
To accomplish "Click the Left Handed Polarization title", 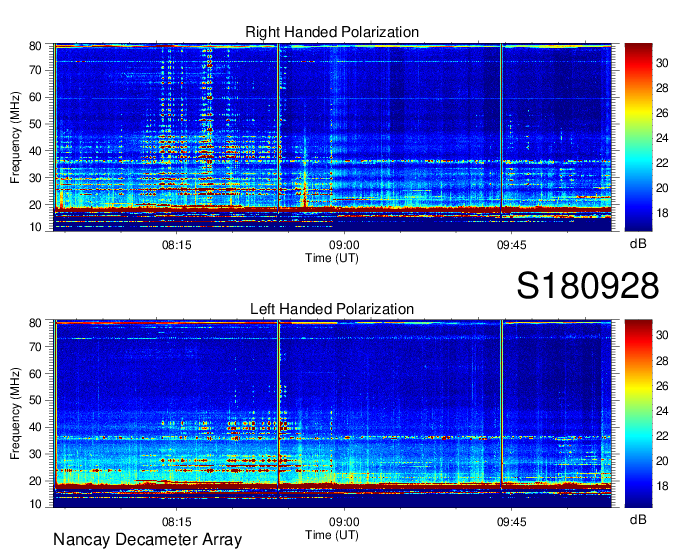I will [332, 309].
